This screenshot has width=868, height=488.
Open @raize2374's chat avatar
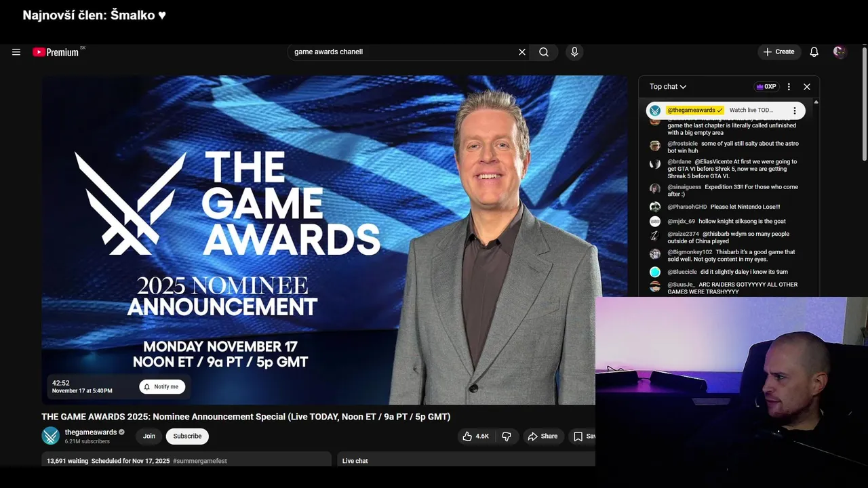(655, 236)
